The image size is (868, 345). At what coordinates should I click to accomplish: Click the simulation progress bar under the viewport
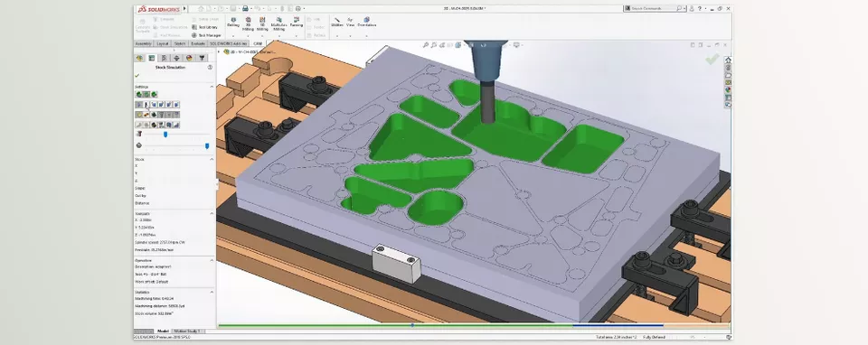click(474, 325)
